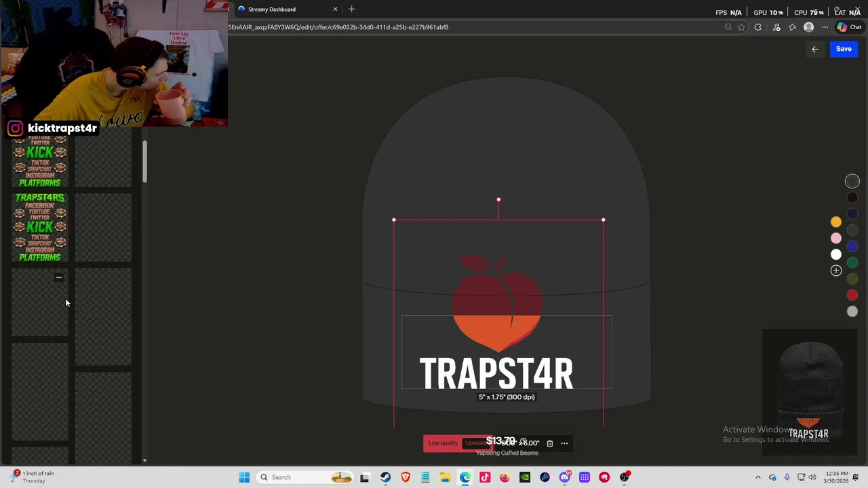Screen dimensions: 868x488
Task: Upscale the low quality image
Action: point(475,443)
